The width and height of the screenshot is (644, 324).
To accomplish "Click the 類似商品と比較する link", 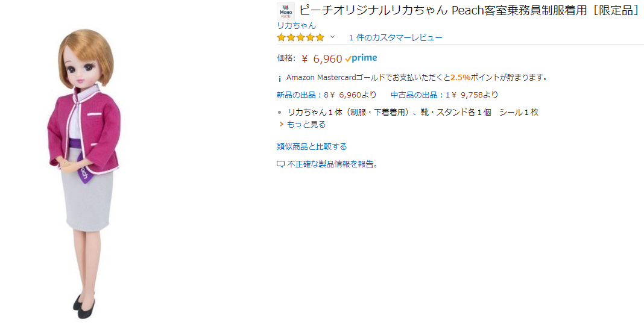I will point(312,146).
